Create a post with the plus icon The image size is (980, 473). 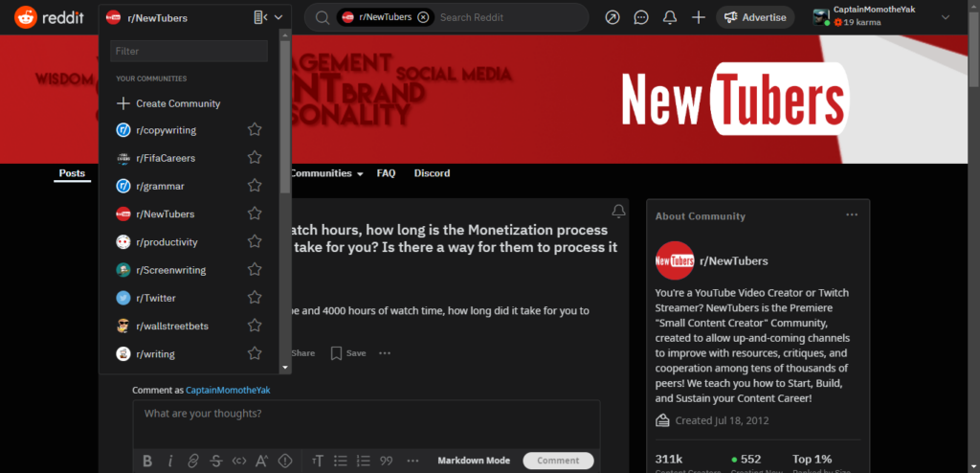(699, 17)
